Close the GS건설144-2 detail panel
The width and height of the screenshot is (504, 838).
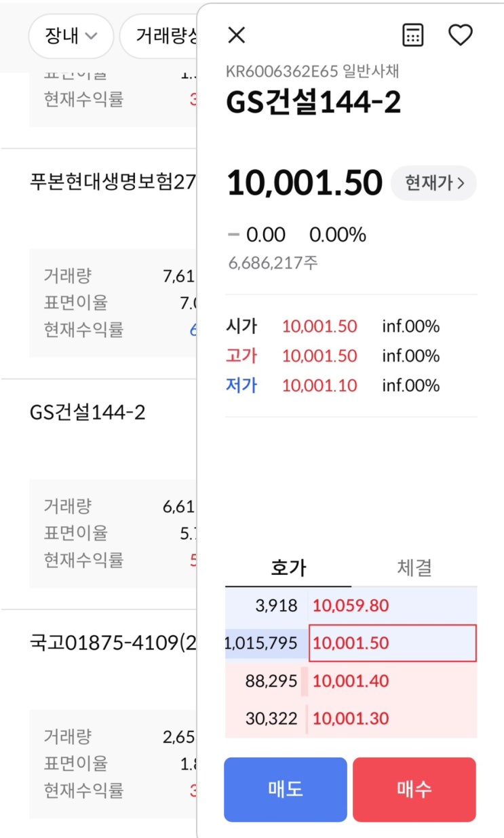236,35
